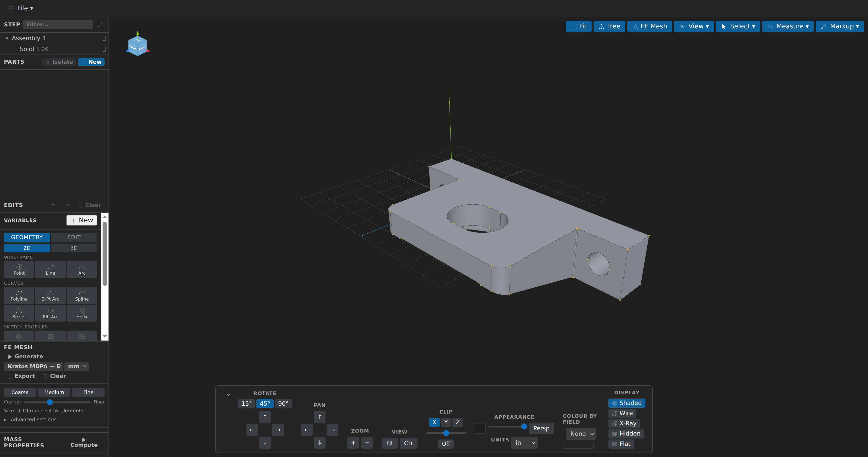Create a New part
868x457 pixels.
pyautogui.click(x=91, y=62)
